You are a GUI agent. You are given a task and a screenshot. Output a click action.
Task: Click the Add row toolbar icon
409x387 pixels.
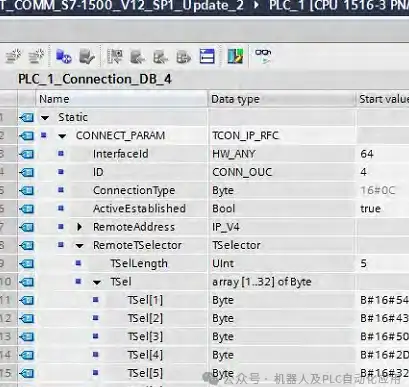36,56
